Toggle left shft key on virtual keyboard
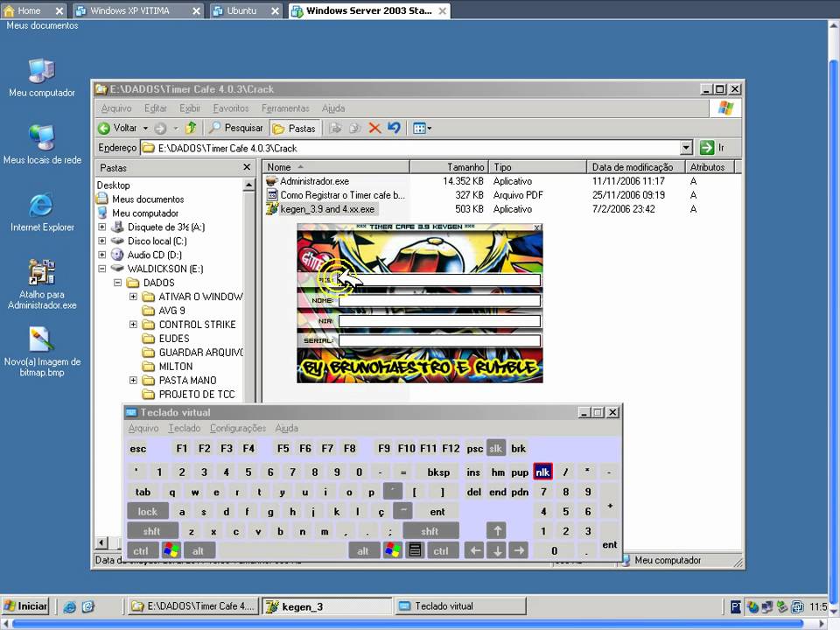The image size is (840, 630). [152, 531]
